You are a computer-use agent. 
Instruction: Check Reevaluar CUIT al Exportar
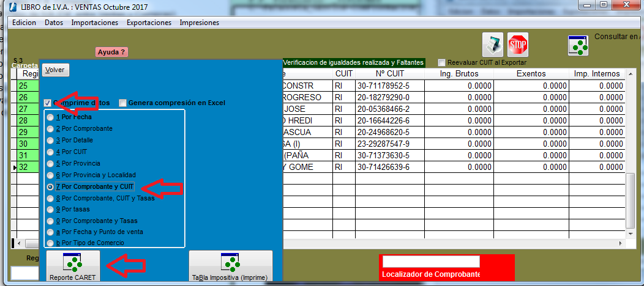[442, 62]
